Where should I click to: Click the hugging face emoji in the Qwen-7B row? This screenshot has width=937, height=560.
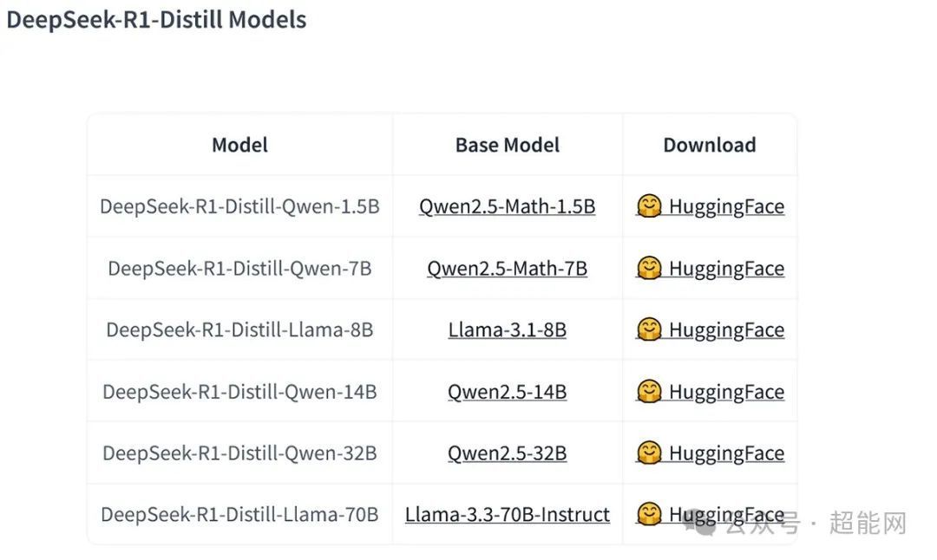pos(649,269)
